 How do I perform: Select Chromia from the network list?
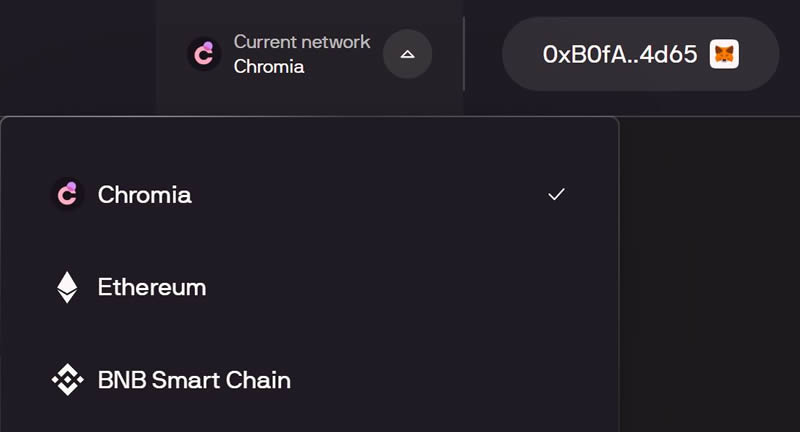pos(145,194)
